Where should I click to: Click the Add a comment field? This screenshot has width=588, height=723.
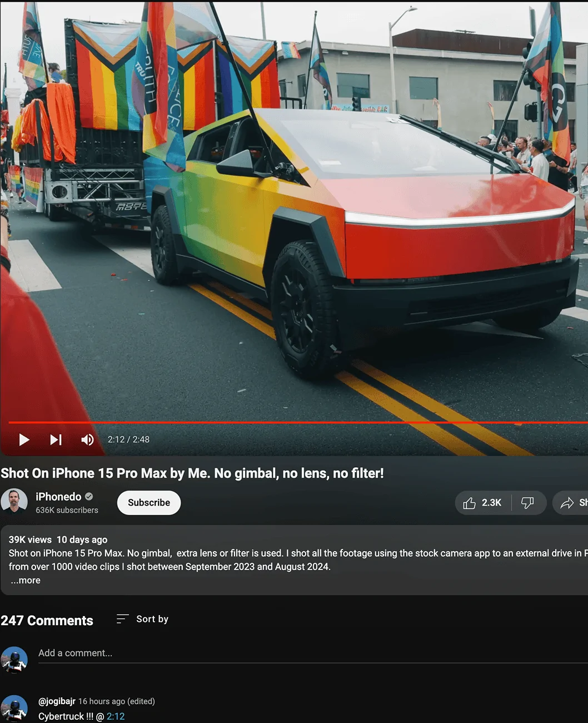coord(313,653)
